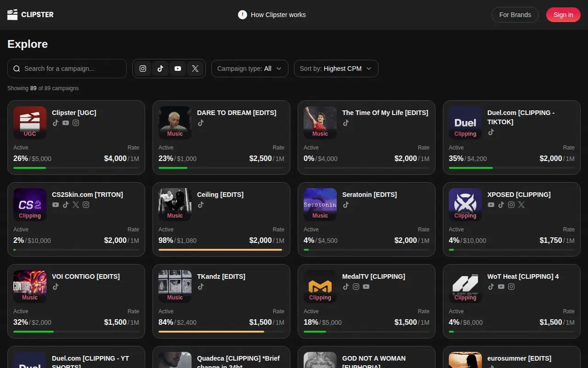
Task: Open the CS2Skin.com campaign thumbnail
Action: click(30, 205)
